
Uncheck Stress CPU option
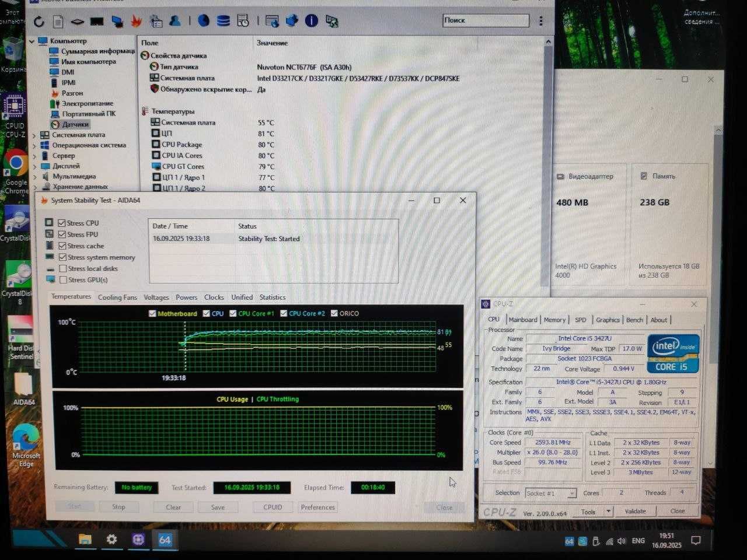coord(62,223)
